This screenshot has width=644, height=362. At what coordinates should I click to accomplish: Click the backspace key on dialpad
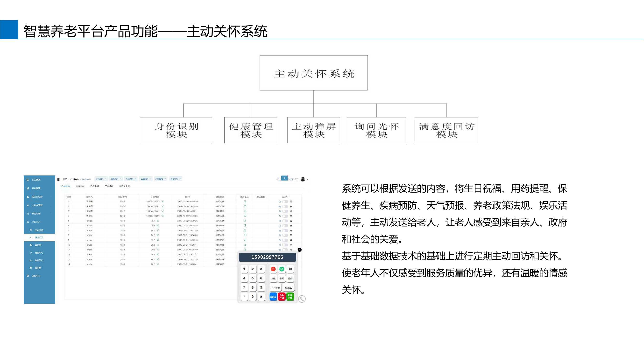pyautogui.click(x=290, y=269)
